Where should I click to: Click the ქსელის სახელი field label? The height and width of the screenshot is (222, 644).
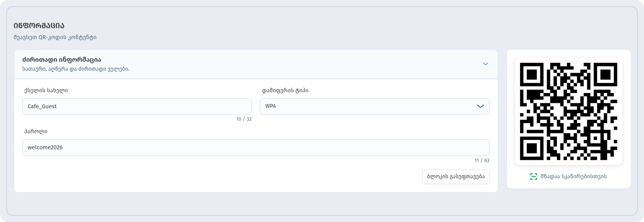pos(46,90)
